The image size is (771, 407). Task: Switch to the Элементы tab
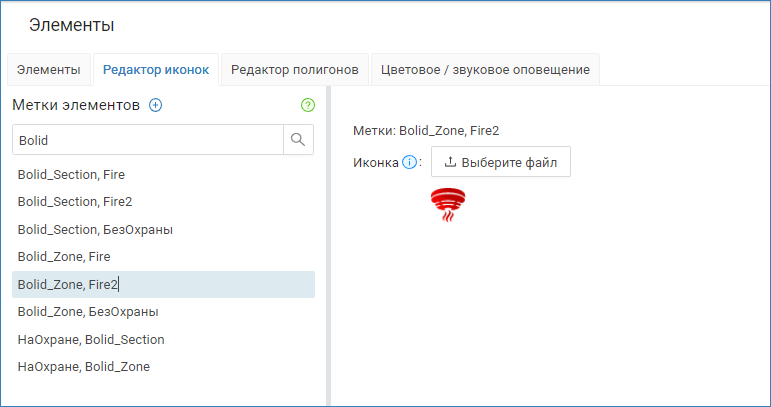(49, 70)
